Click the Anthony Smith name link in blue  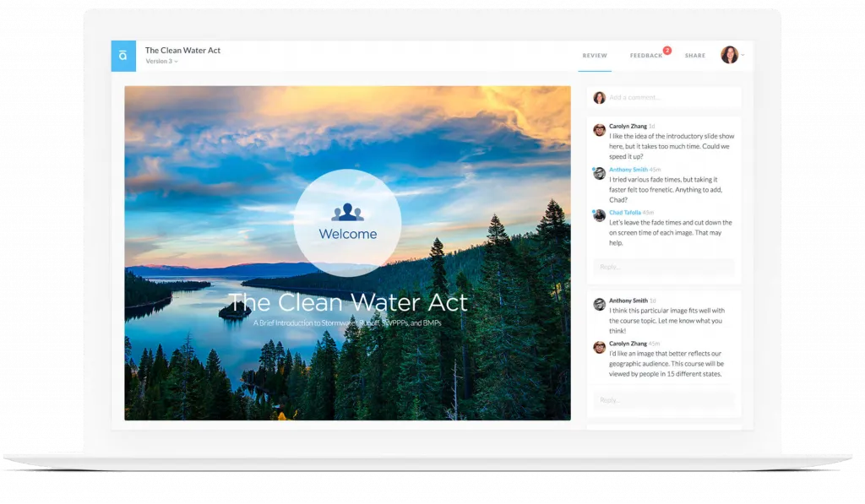click(x=628, y=170)
